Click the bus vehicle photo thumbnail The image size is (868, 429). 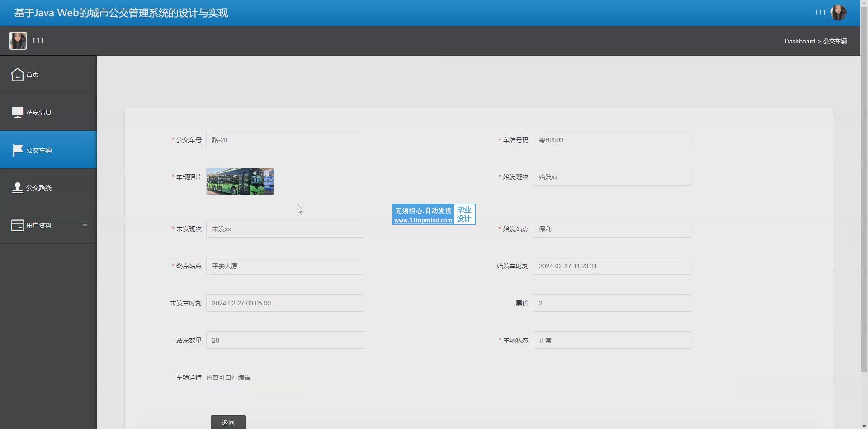240,181
